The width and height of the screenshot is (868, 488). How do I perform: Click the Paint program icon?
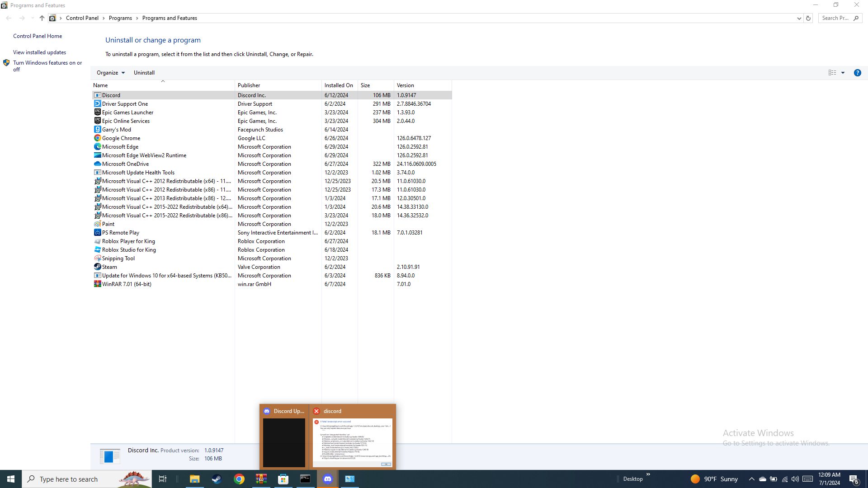click(x=97, y=224)
